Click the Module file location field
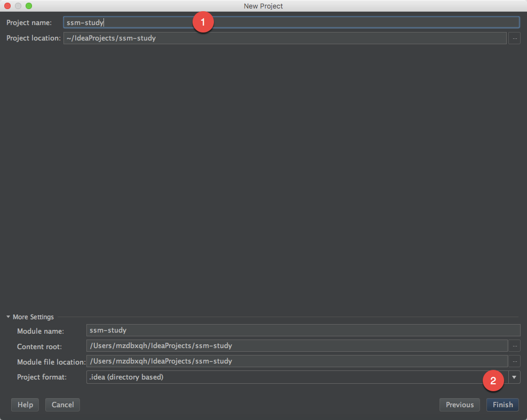 [297, 361]
